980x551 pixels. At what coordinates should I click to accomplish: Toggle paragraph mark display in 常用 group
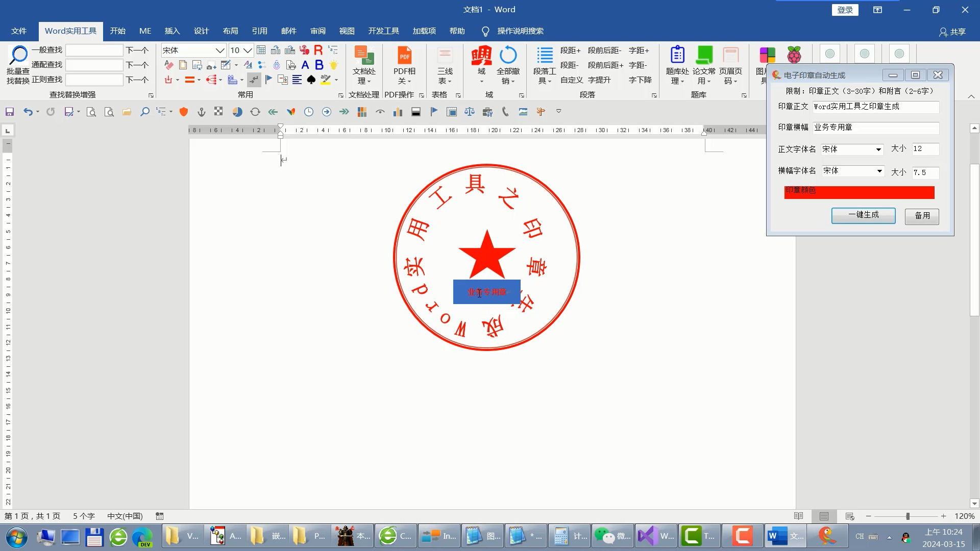254,80
